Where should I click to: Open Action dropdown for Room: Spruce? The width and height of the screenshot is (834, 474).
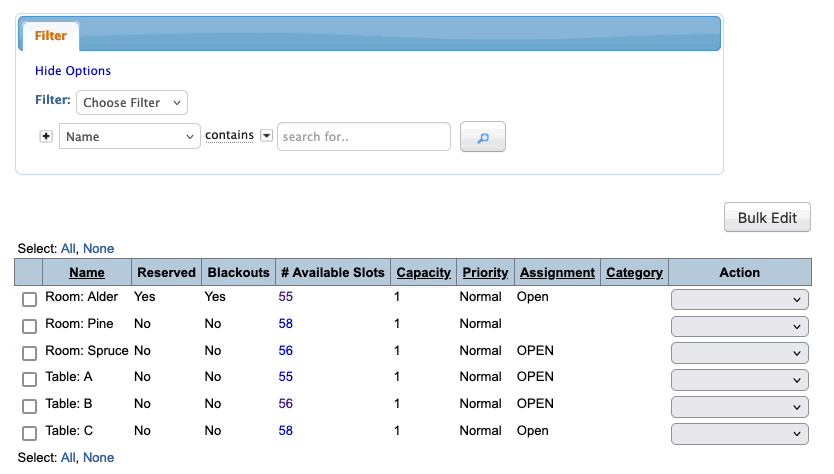tap(739, 353)
